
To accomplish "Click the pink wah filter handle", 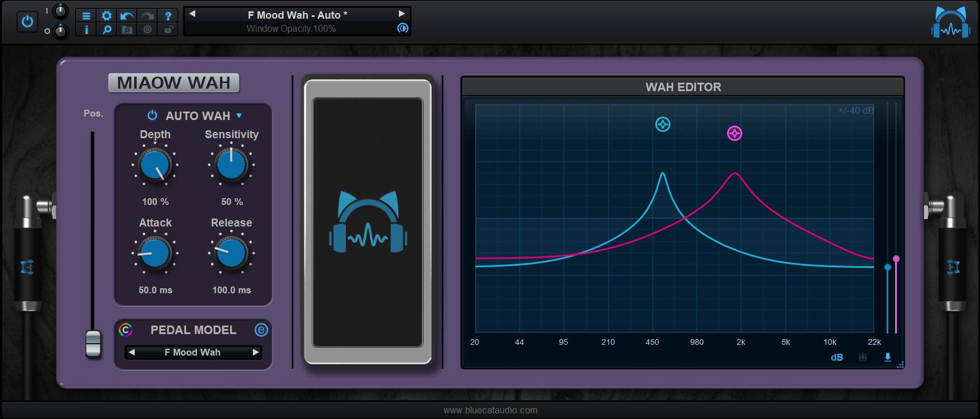I will [x=734, y=134].
